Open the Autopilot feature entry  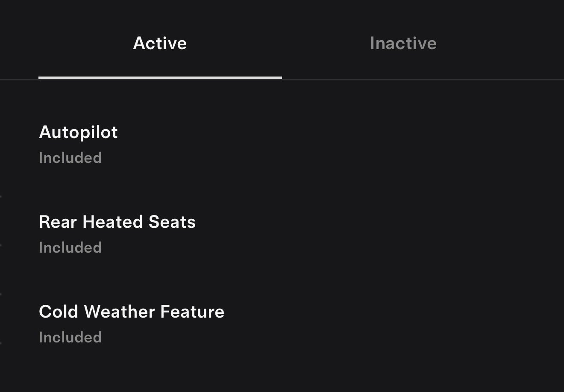point(78,133)
